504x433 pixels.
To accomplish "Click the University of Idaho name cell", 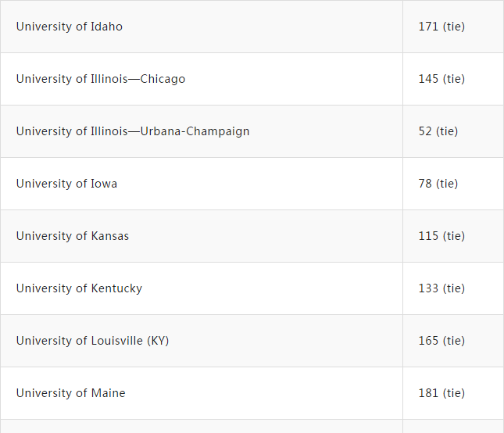I will tap(70, 27).
